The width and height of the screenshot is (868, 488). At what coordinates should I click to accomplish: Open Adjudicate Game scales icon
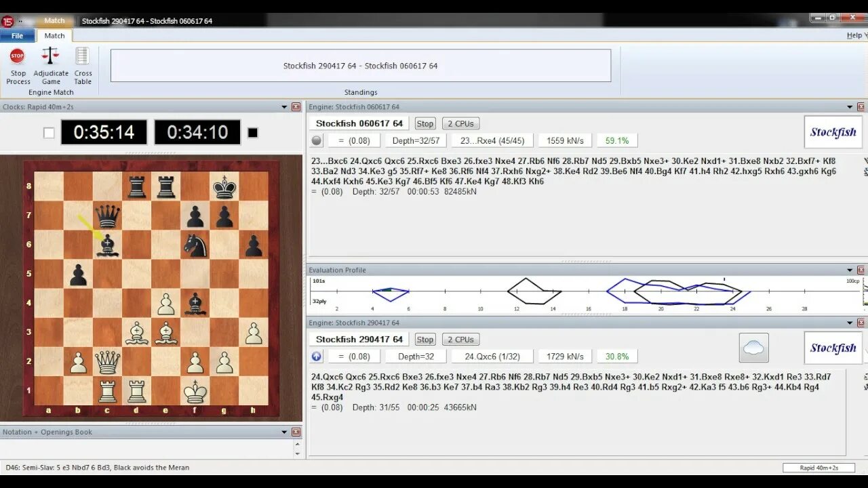pyautogui.click(x=51, y=56)
